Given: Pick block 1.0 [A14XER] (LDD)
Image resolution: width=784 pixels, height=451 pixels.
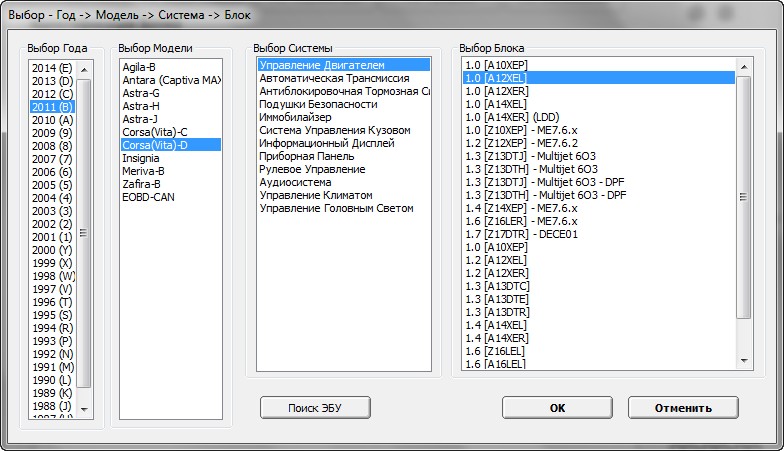Looking at the screenshot, I should coord(599,117).
